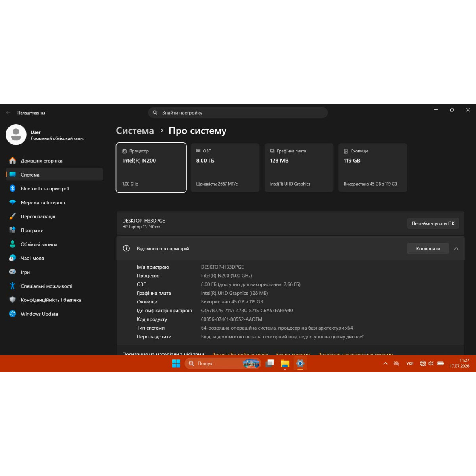Open the Windows Start menu
Viewport: 476px width, 476px height.
tap(176, 363)
